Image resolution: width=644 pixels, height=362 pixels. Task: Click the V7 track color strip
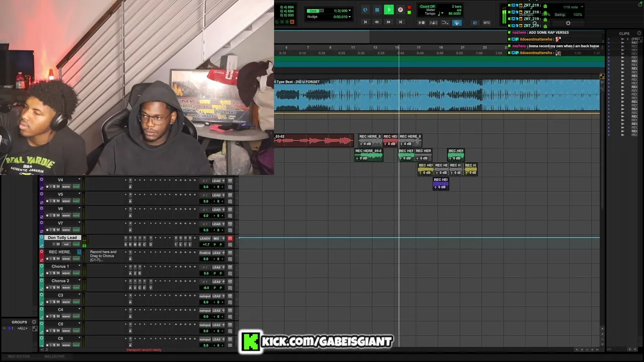point(42,227)
